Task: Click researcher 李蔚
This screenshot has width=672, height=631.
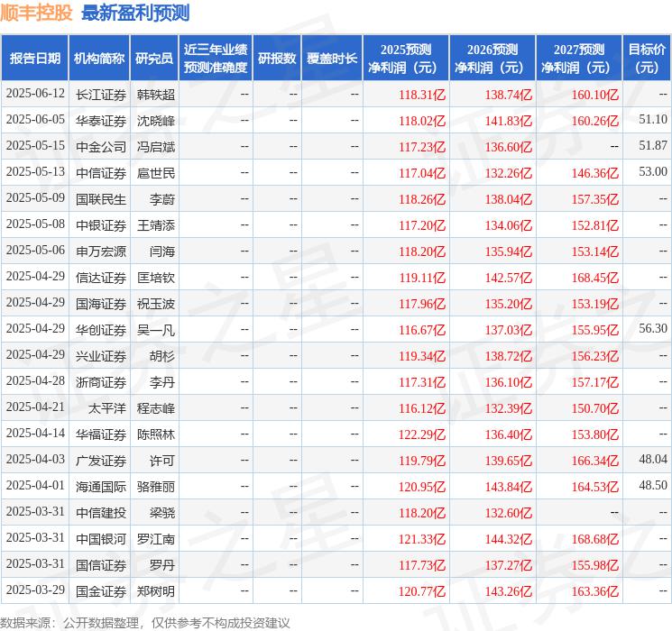Action: pyautogui.click(x=162, y=199)
